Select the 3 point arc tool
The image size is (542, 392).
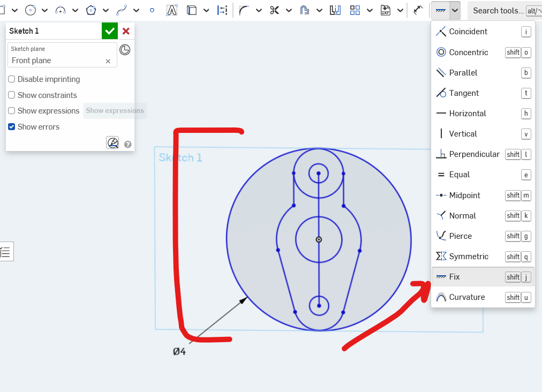[x=61, y=10]
